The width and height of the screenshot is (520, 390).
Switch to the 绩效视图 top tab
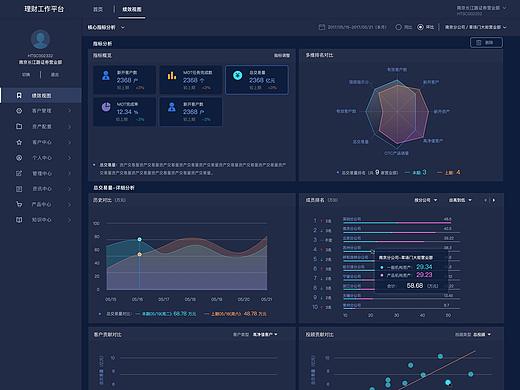click(x=132, y=9)
